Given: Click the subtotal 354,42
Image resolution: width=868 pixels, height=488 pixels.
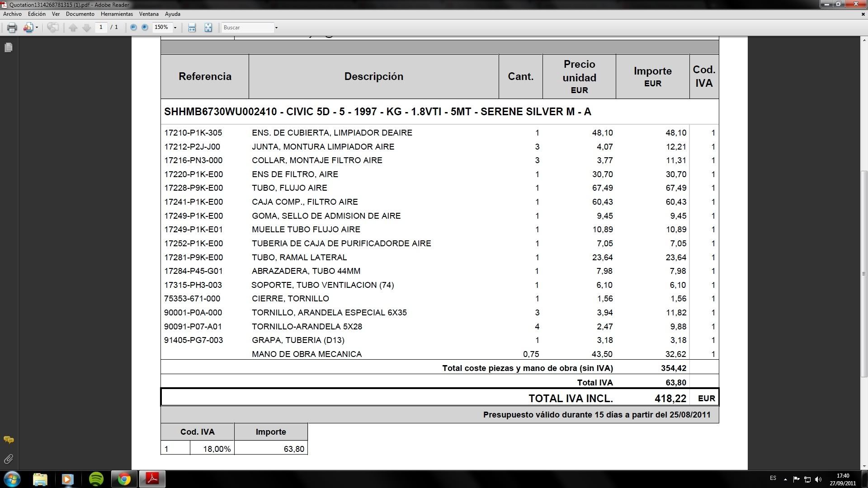Looking at the screenshot, I should 674,368.
